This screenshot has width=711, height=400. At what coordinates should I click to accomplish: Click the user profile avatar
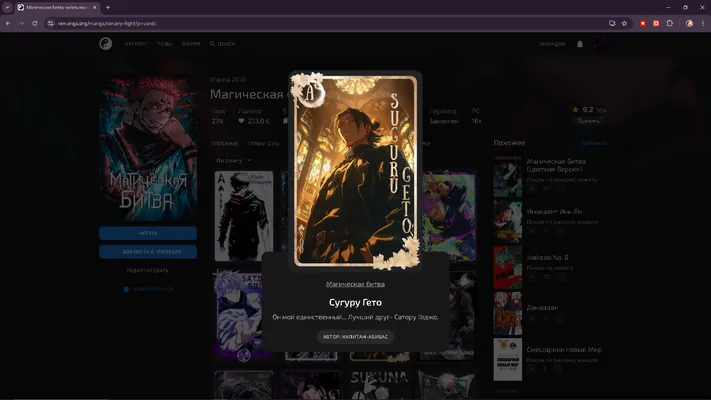pos(600,44)
